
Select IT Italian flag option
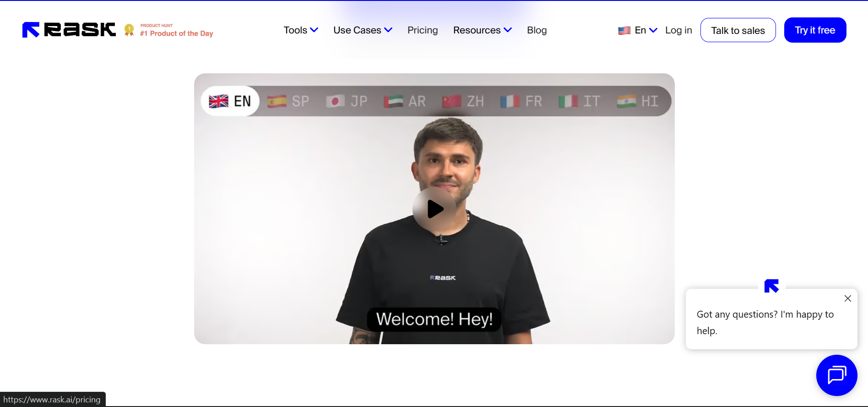point(580,101)
